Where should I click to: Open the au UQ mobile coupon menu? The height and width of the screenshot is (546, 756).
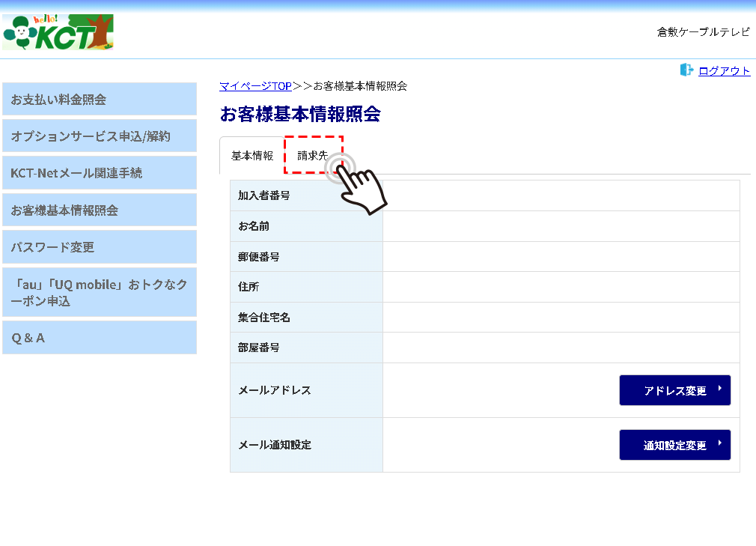click(x=100, y=293)
